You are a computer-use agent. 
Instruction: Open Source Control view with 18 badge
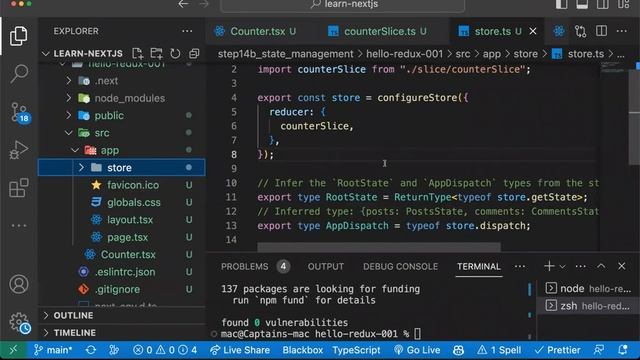click(19, 112)
